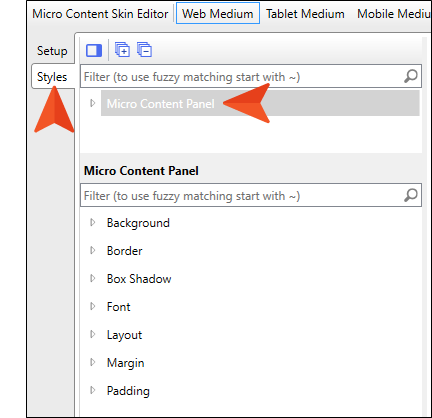Expand the Box Shadow property group
Image resolution: width=432 pixels, height=418 pixels.
[x=93, y=278]
